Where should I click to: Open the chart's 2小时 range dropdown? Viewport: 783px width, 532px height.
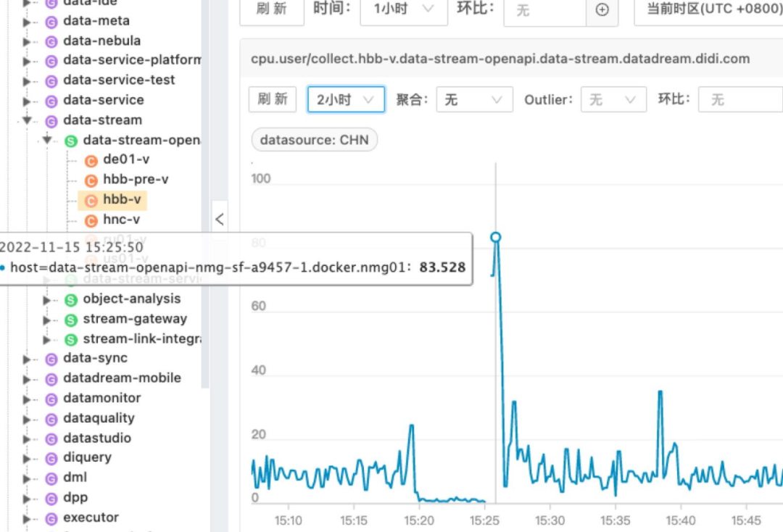click(346, 99)
